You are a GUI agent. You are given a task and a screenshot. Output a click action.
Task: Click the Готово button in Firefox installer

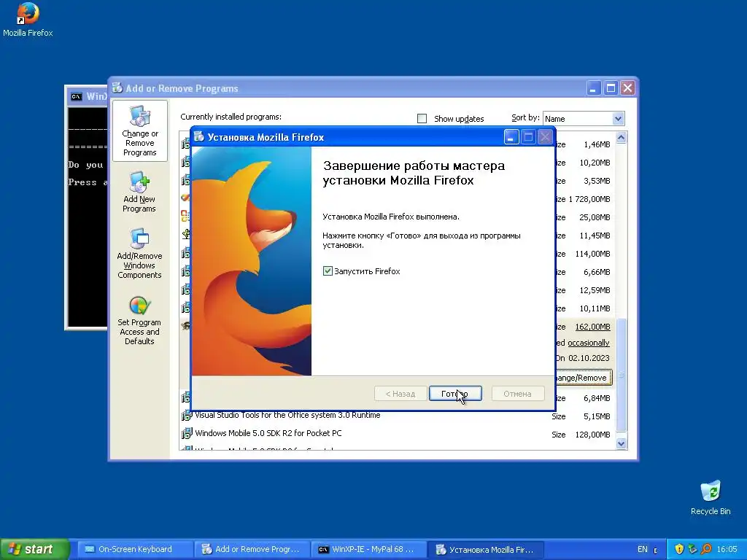tap(455, 394)
